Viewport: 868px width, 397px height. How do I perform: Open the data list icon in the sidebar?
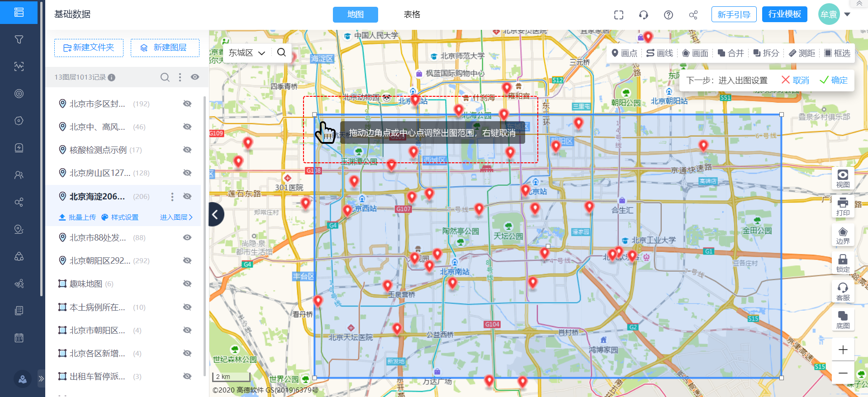point(19,12)
